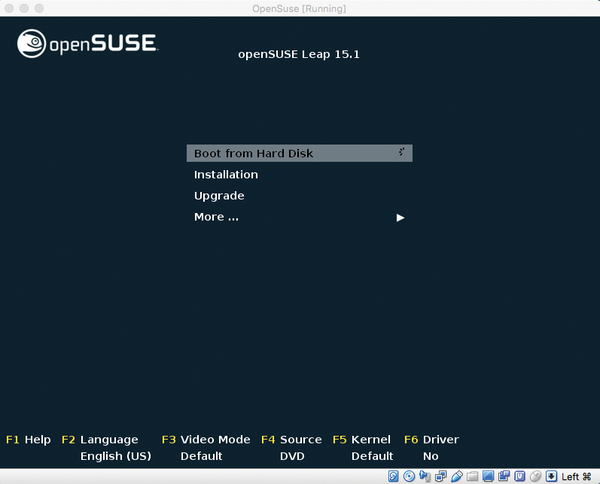Open the F3 Video Mode selector
Image resolution: width=600 pixels, height=484 pixels.
[x=206, y=440]
